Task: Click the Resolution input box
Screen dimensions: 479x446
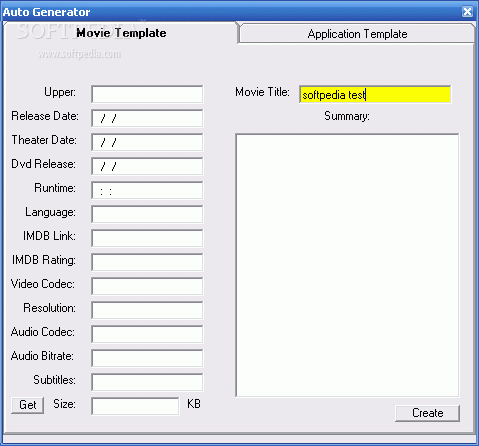Action: coord(147,310)
